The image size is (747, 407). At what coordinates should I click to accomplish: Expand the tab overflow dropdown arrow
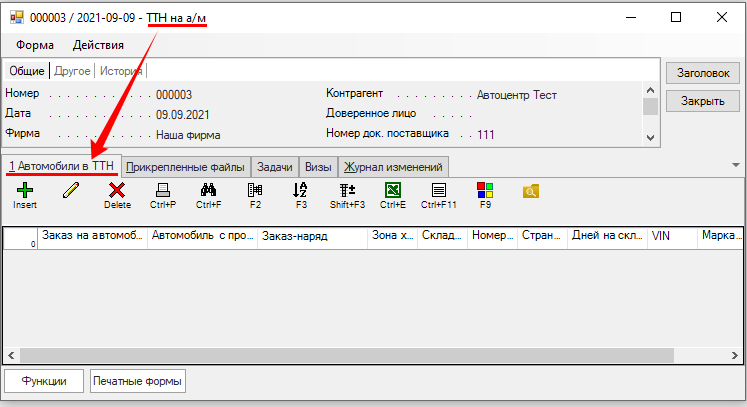click(x=736, y=165)
